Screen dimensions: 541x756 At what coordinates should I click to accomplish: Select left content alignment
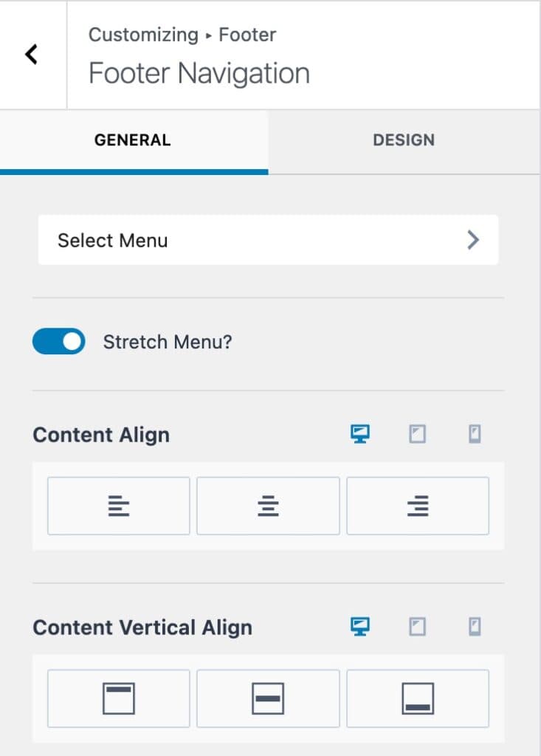point(118,505)
